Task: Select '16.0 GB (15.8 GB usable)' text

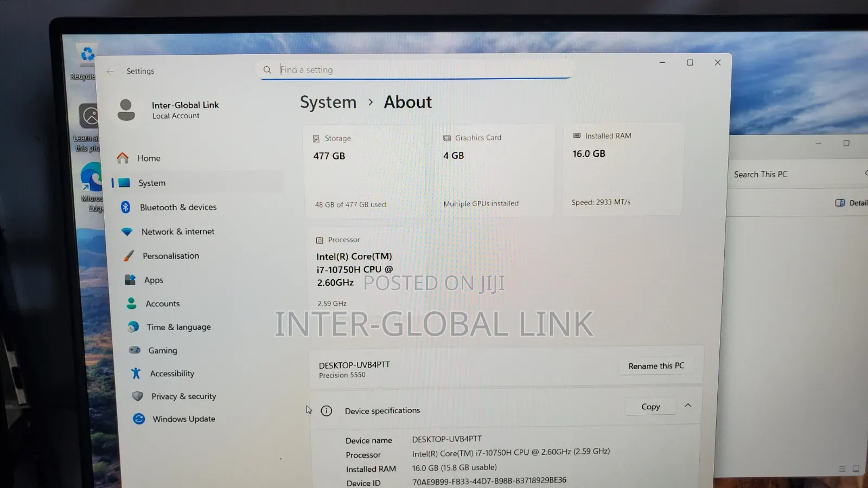Action: [454, 467]
